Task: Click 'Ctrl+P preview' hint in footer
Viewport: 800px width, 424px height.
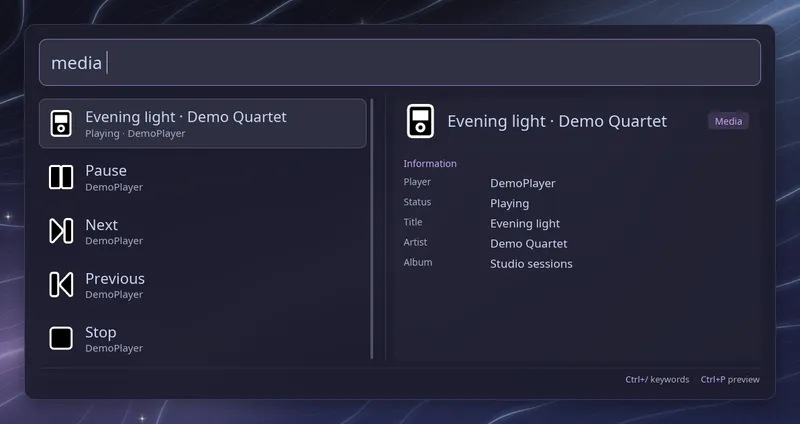Action: [730, 380]
